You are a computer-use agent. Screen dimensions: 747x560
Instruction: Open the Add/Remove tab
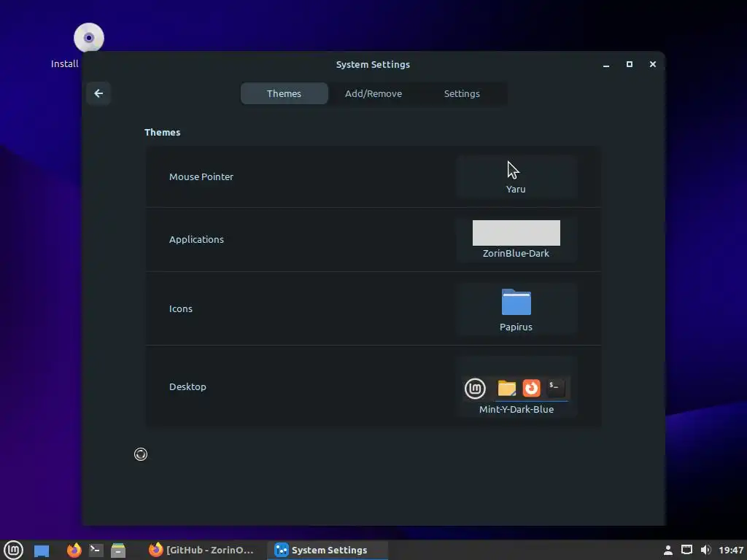pos(373,93)
